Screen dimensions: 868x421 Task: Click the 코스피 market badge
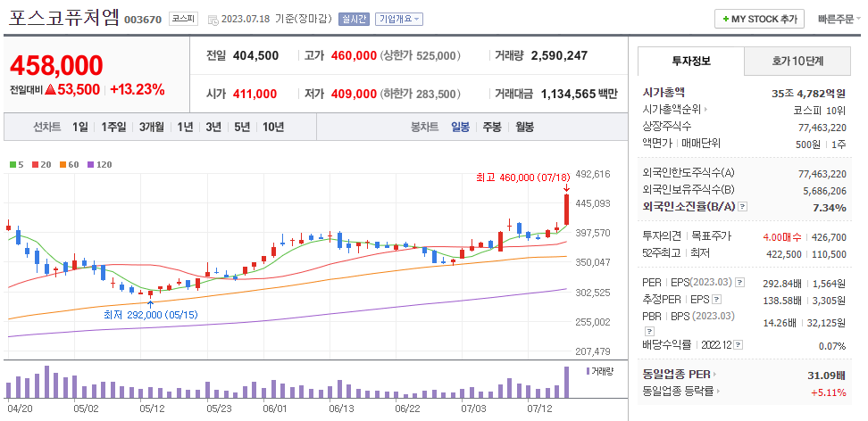click(183, 19)
